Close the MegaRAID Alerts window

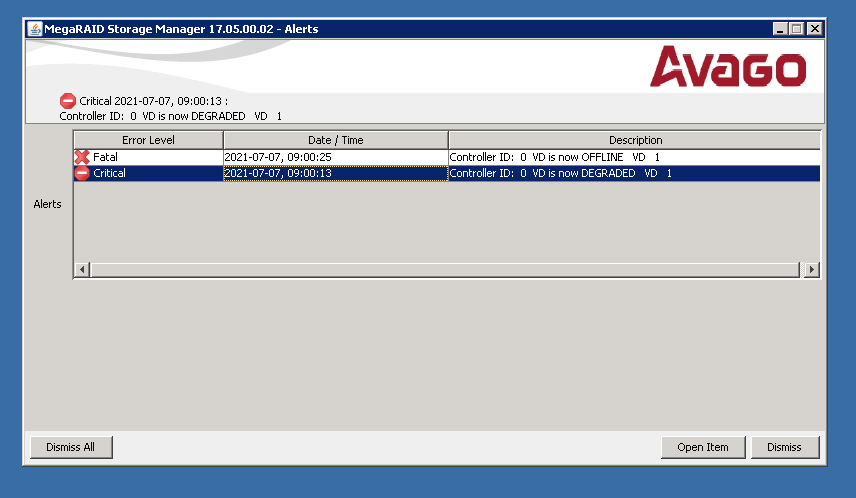(x=815, y=29)
